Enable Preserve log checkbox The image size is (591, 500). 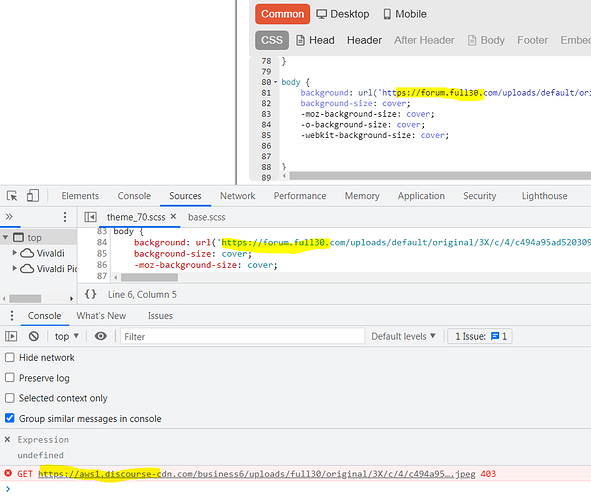click(x=10, y=378)
